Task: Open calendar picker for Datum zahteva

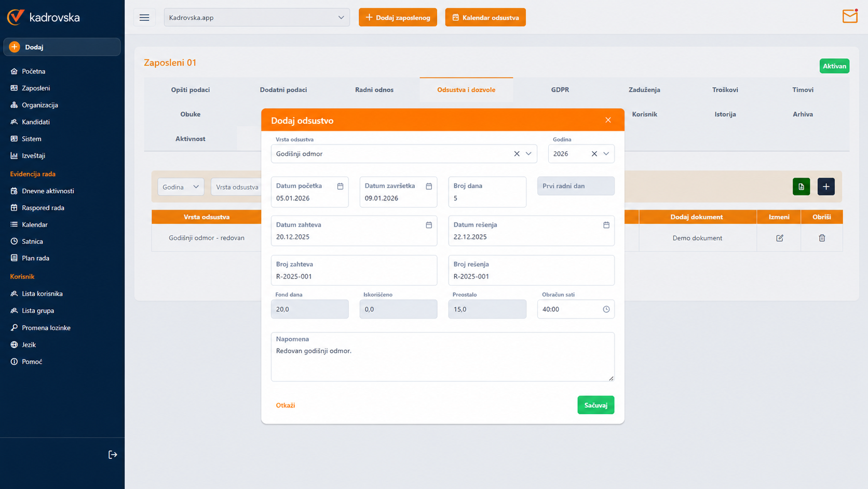Action: point(429,225)
